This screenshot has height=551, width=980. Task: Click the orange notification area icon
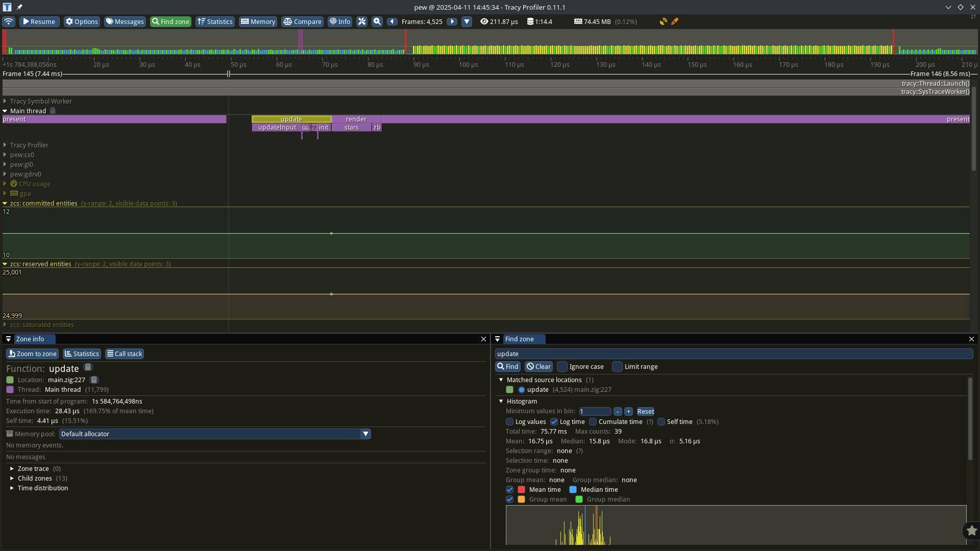point(663,21)
